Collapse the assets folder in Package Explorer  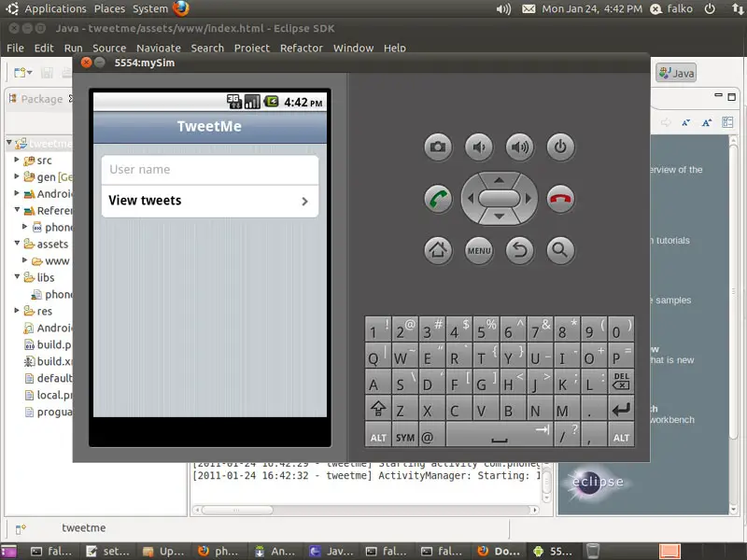pyautogui.click(x=17, y=244)
